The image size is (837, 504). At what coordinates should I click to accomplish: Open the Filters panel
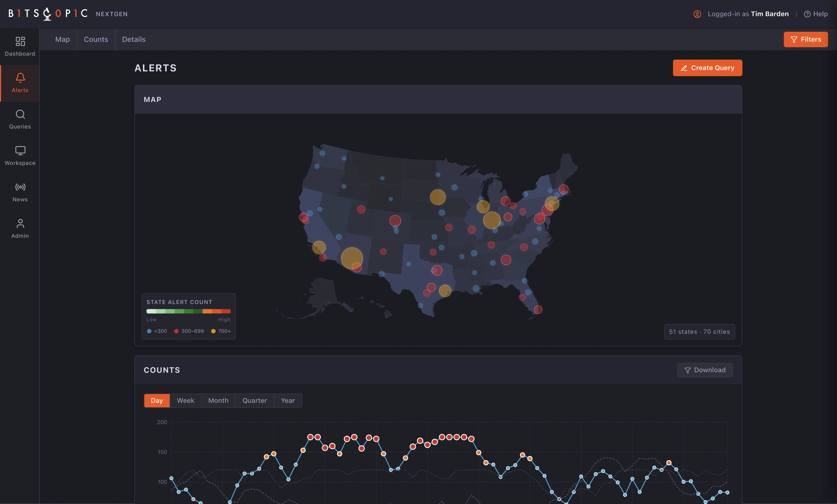click(x=806, y=40)
